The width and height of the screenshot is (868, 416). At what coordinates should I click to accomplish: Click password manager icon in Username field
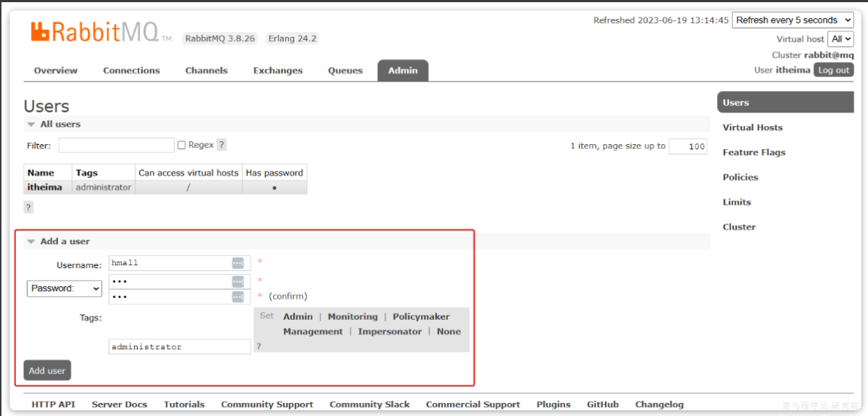pos(237,263)
